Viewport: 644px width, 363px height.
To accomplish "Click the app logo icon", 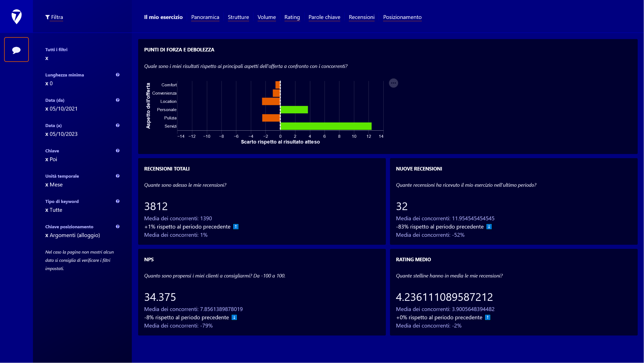I will [16, 16].
